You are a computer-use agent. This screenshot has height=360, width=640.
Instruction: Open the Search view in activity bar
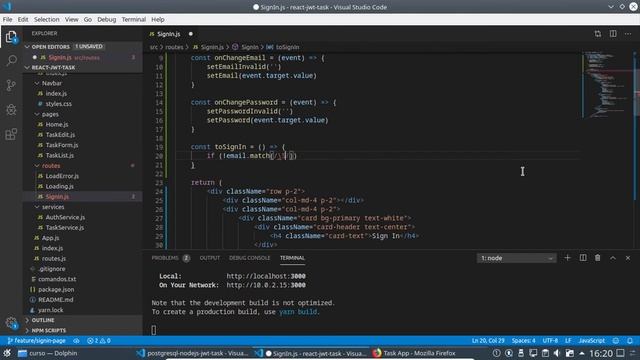[11, 60]
